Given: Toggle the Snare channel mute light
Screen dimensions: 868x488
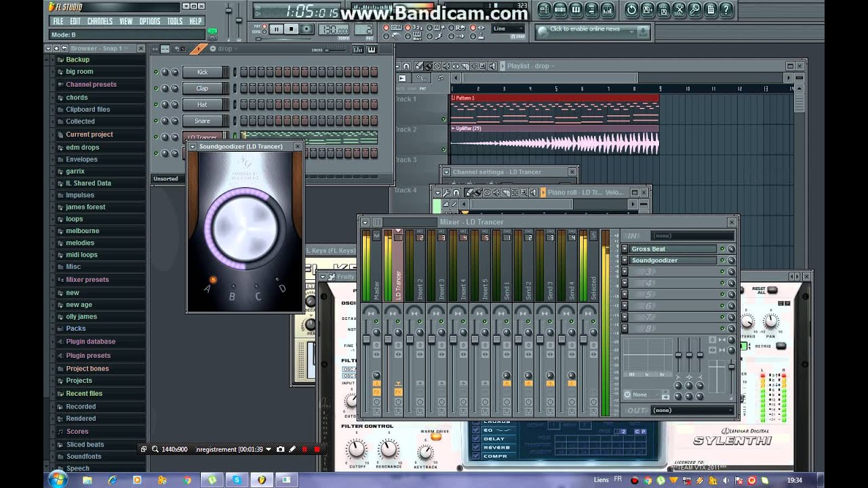Looking at the screenshot, I should (x=156, y=121).
